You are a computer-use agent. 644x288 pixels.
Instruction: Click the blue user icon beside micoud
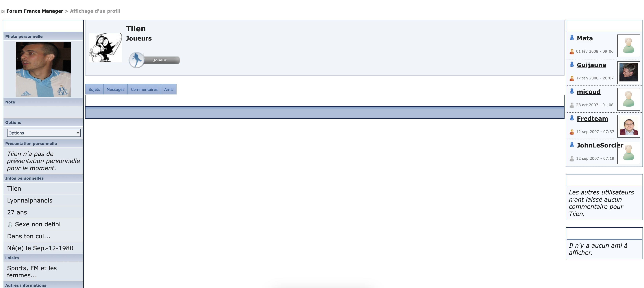tap(572, 91)
